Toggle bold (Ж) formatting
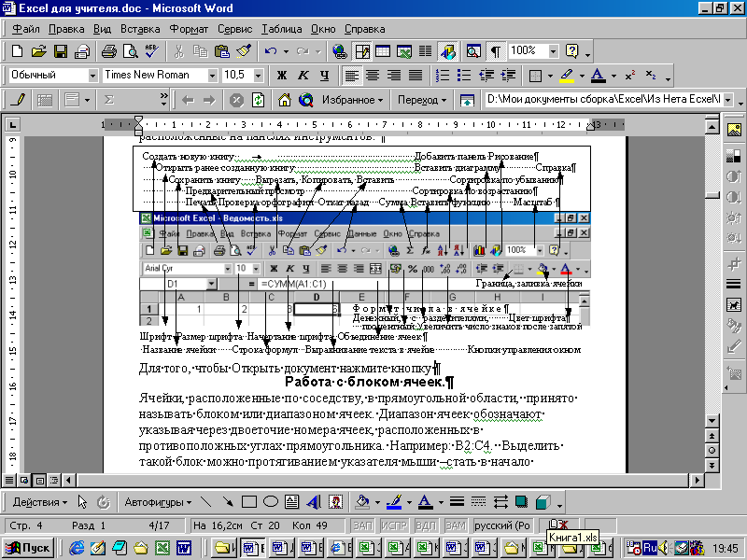Viewport: 747px width, 560px height. tap(282, 76)
